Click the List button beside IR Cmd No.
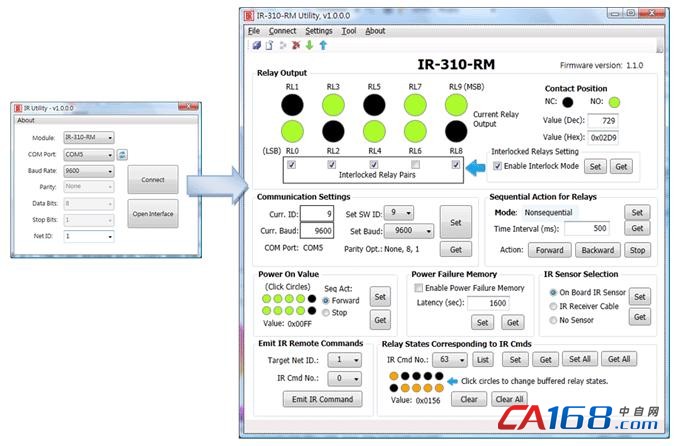This screenshot has width=678, height=446. [483, 359]
